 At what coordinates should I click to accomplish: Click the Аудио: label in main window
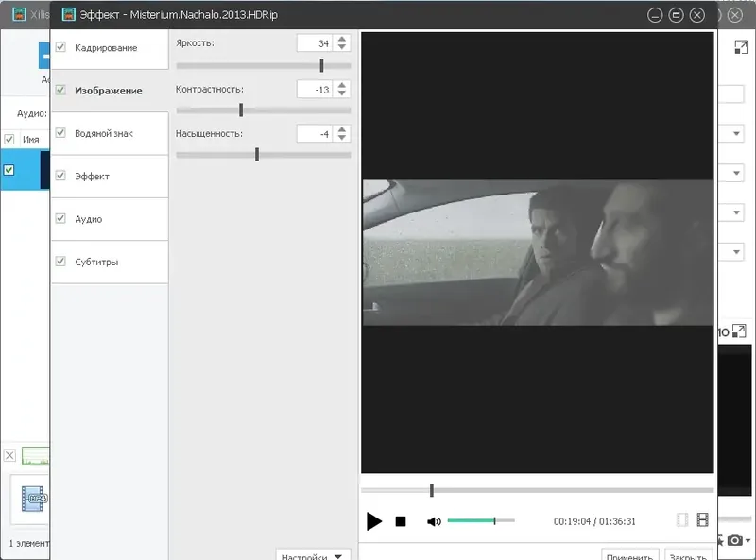pyautogui.click(x=32, y=113)
